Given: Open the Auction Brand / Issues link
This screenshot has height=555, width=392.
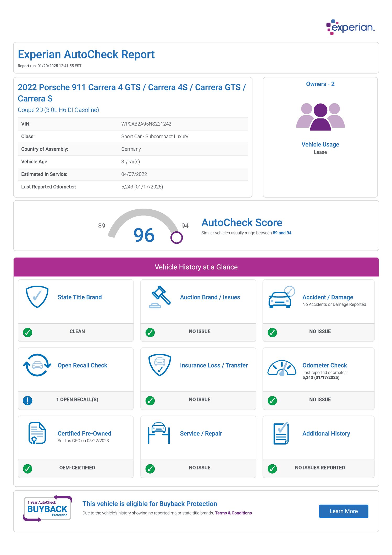Looking at the screenshot, I should 210,297.
